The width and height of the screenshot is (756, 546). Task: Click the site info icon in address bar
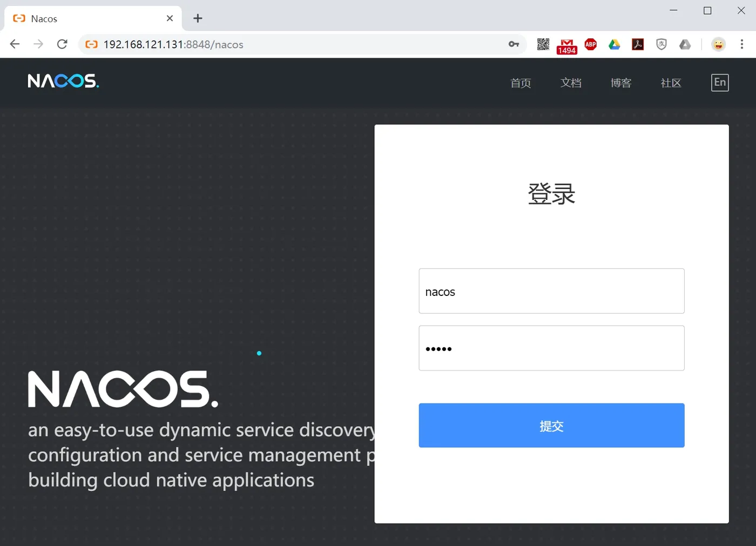92,44
